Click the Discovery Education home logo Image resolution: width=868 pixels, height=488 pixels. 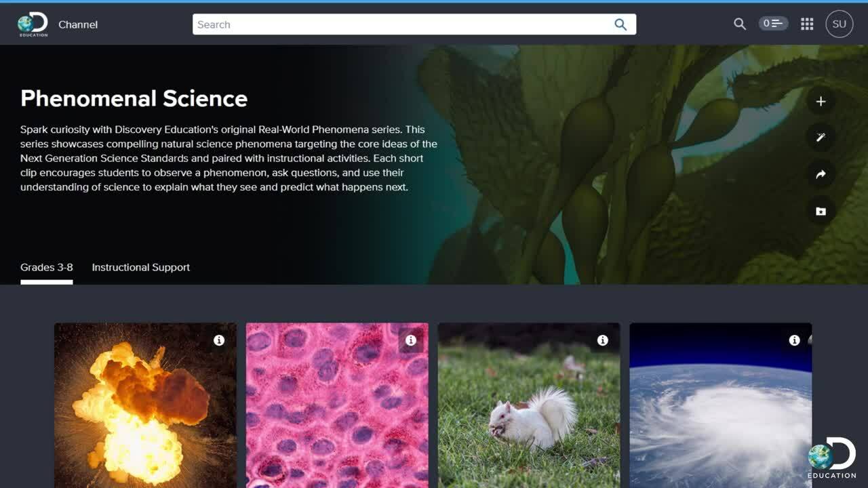coord(33,24)
